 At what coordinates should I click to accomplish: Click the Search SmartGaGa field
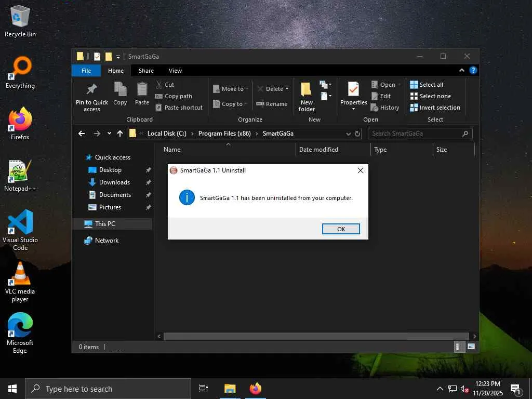(x=420, y=134)
